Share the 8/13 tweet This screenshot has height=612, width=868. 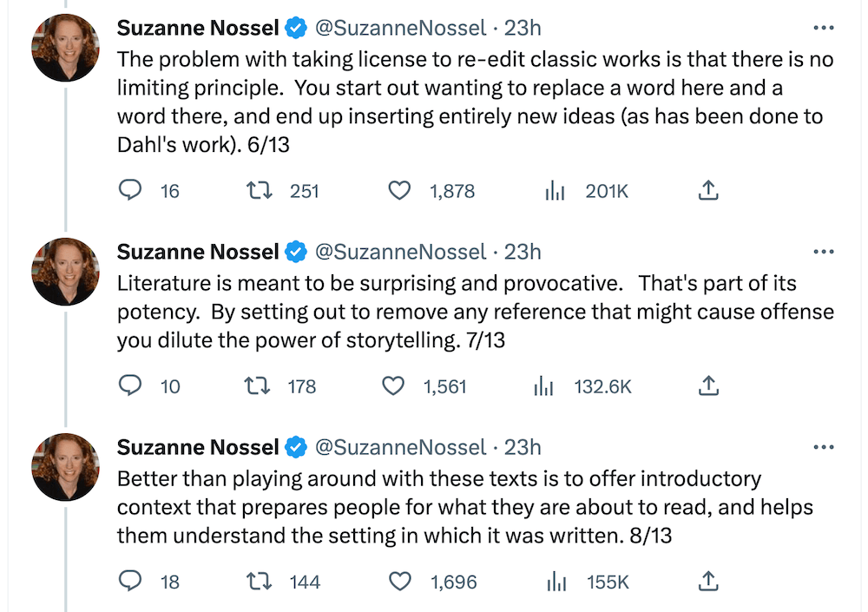pyautogui.click(x=708, y=581)
